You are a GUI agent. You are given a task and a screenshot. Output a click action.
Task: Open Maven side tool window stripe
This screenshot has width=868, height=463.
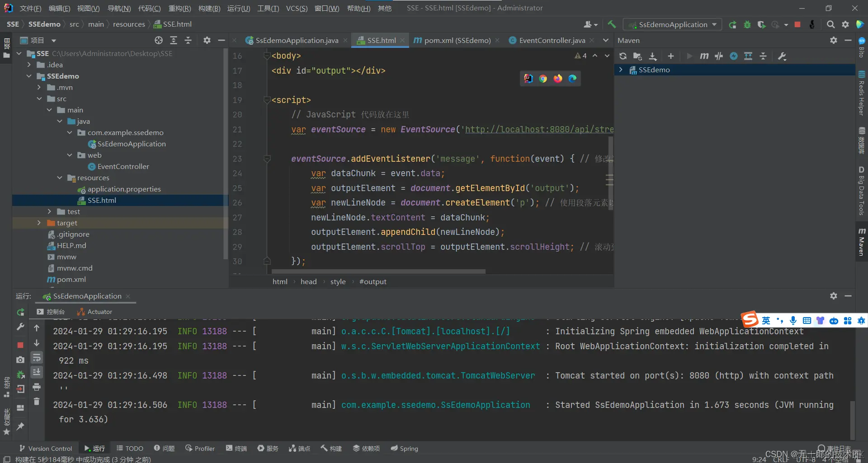(862, 242)
